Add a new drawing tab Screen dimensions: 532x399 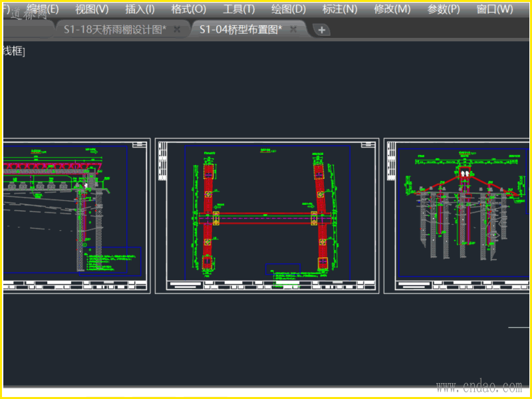(322, 30)
